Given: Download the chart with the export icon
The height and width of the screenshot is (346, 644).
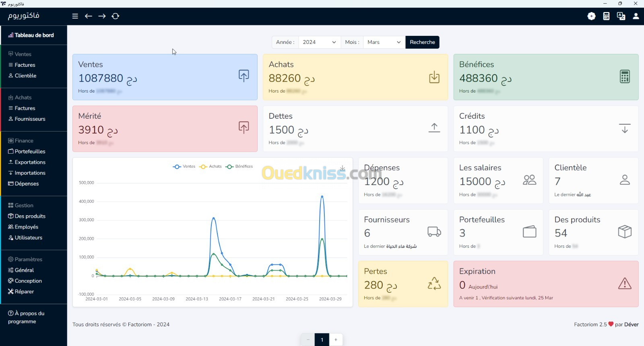Looking at the screenshot, I should (343, 168).
